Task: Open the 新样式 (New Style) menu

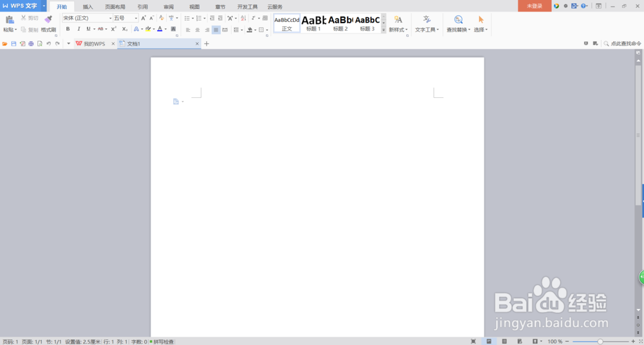Action: [398, 23]
